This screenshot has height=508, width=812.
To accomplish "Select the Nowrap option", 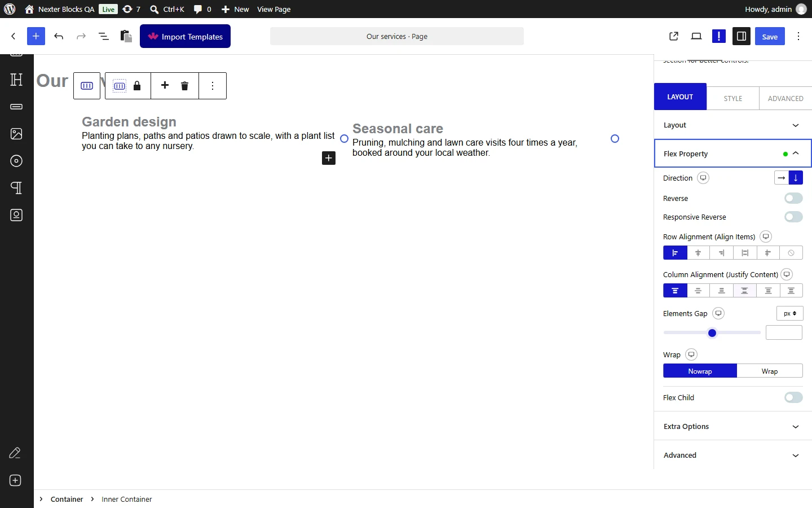I will point(700,371).
